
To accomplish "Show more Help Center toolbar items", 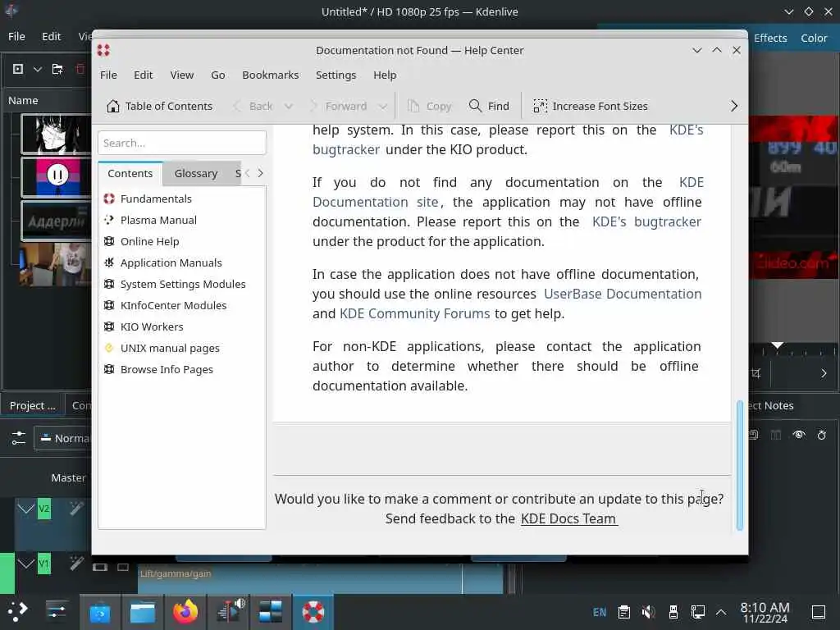I will coord(734,106).
